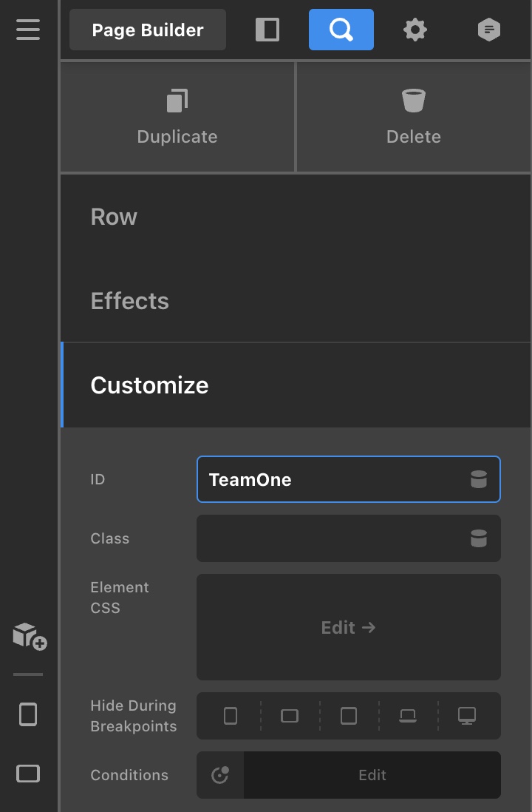Open the Element CSS editor
The height and width of the screenshot is (812, 532).
(349, 627)
